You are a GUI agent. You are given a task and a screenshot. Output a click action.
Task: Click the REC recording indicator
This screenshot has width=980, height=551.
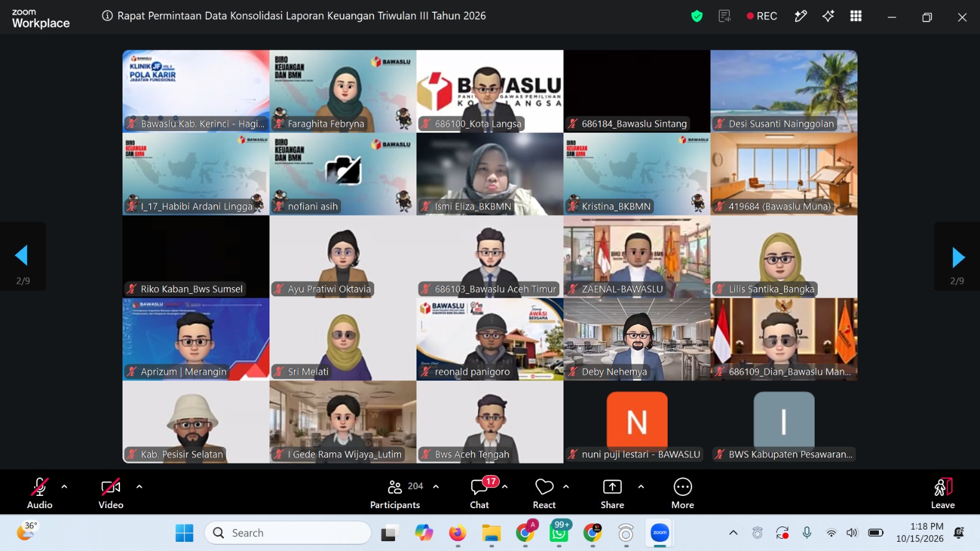click(762, 17)
